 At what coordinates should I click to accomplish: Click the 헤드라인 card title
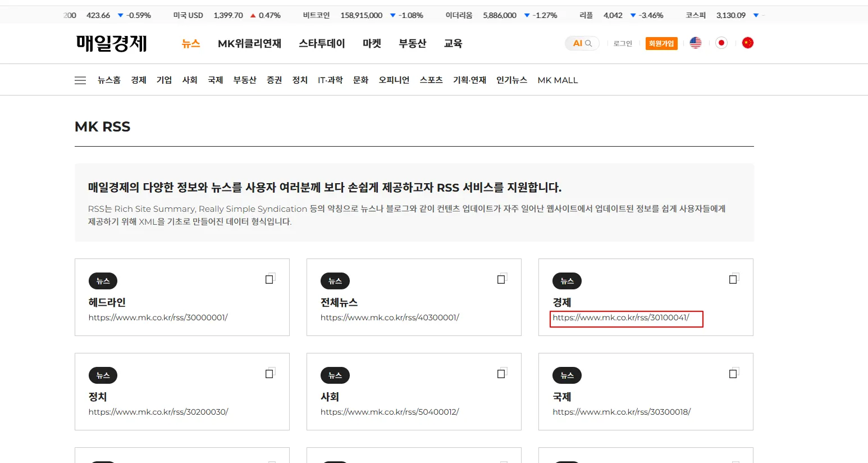coord(107,302)
